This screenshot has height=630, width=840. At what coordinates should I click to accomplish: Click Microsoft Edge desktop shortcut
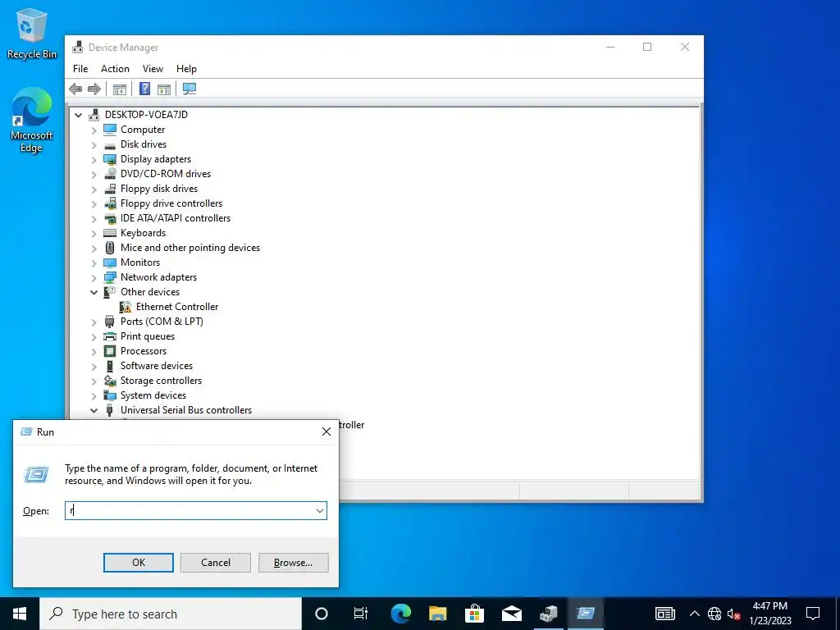pyautogui.click(x=32, y=120)
